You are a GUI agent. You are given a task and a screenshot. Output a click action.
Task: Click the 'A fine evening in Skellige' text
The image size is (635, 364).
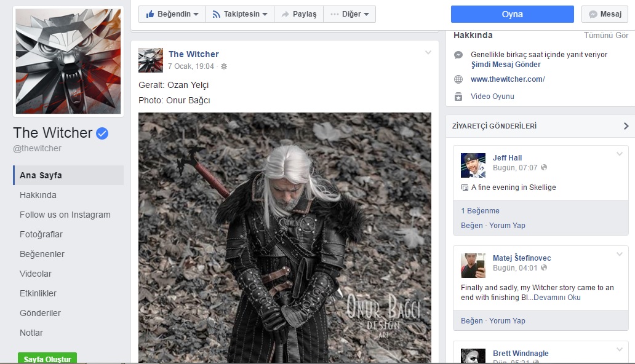514,188
